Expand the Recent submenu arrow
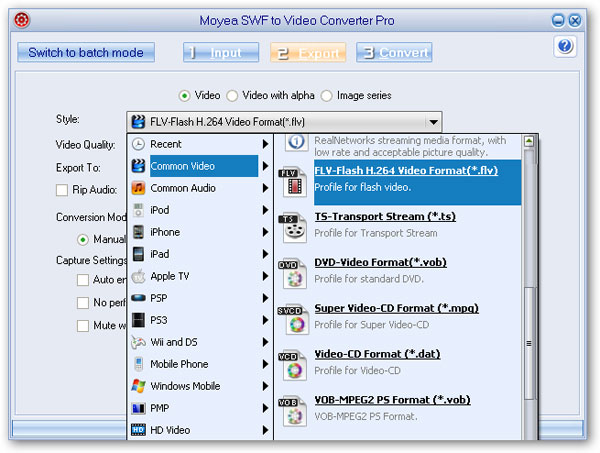 tap(265, 144)
